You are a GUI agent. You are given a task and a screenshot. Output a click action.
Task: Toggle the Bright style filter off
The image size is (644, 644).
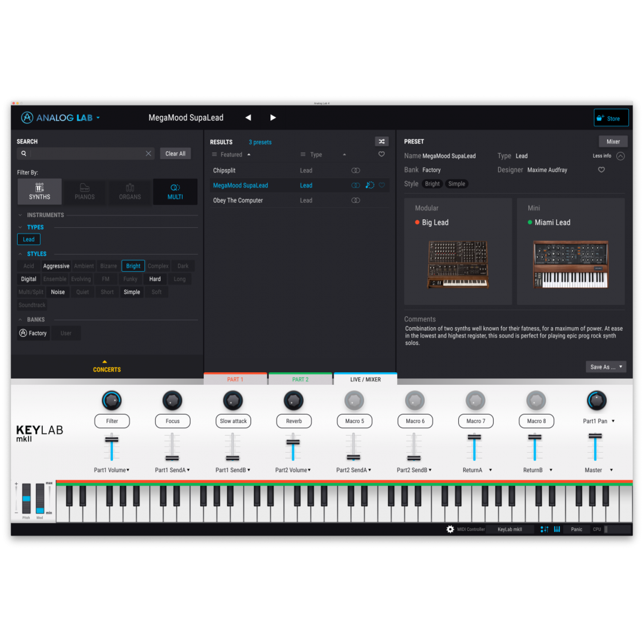[x=133, y=266]
